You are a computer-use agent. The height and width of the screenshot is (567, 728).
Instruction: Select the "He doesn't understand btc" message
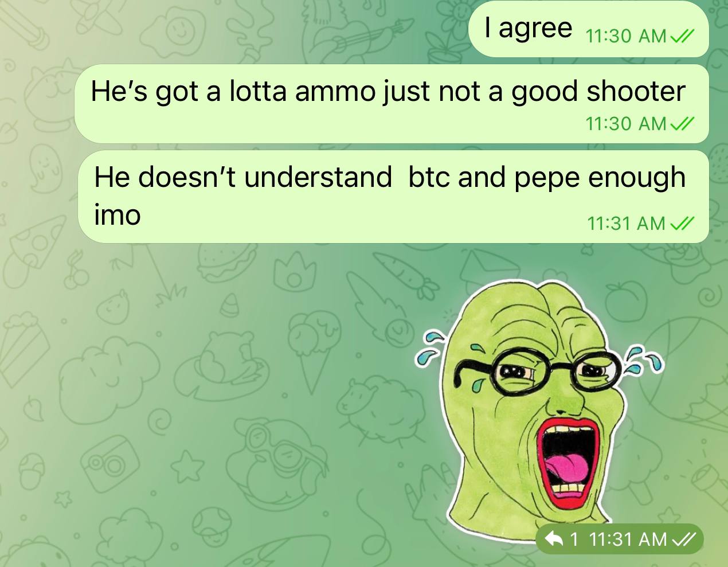[x=394, y=197]
